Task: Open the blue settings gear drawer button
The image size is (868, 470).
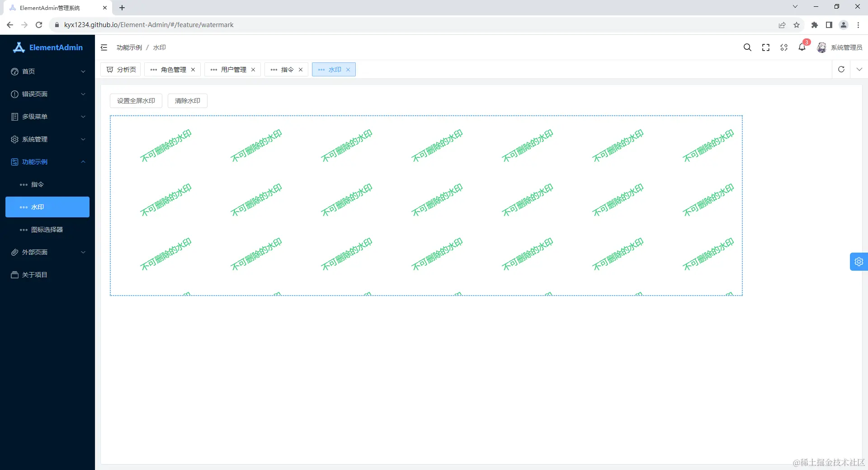Action: point(859,262)
